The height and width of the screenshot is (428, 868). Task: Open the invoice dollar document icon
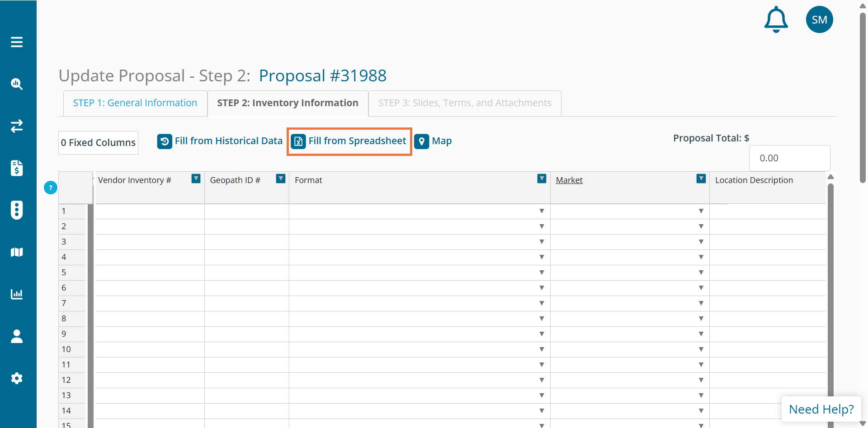point(17,168)
